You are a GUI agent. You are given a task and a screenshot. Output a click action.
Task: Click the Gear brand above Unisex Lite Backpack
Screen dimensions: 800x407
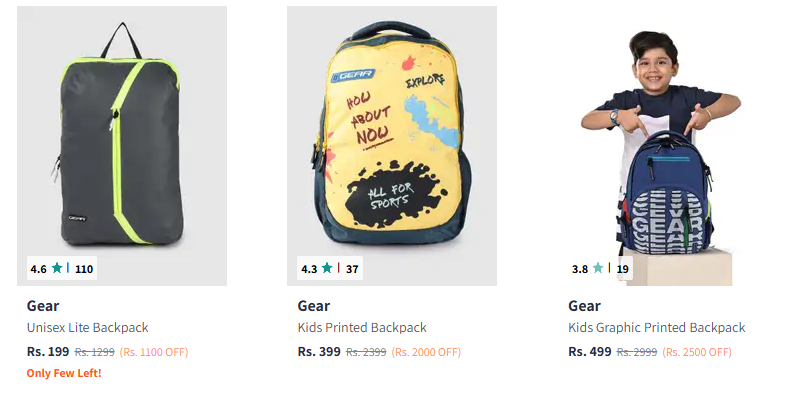click(x=43, y=306)
